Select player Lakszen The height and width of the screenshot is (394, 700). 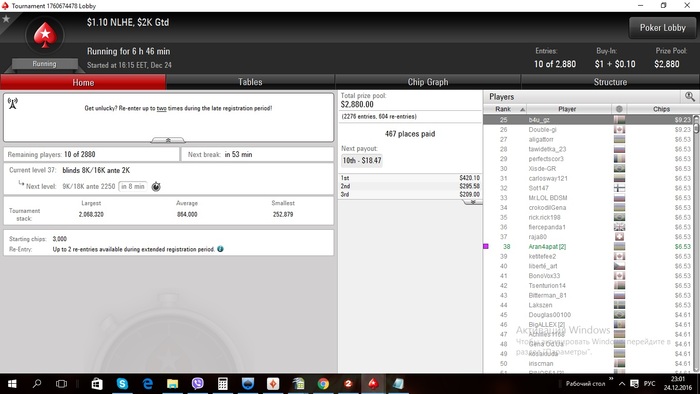point(588,305)
